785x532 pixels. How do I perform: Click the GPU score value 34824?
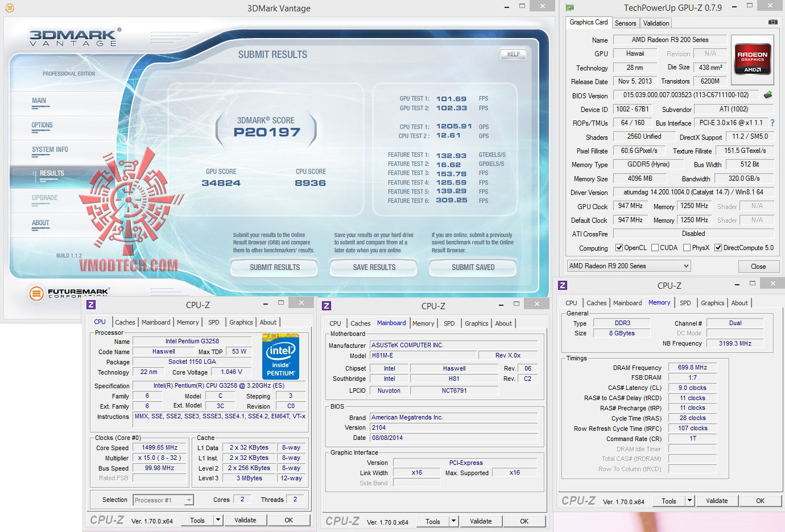221,183
